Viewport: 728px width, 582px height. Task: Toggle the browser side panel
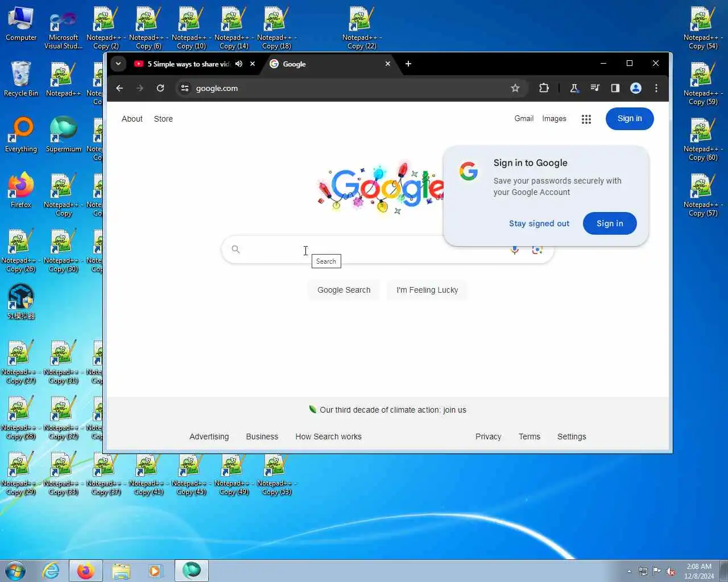(615, 88)
